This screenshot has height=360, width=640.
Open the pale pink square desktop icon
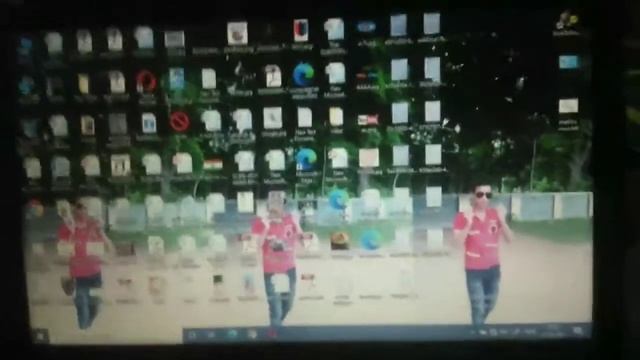369,158
